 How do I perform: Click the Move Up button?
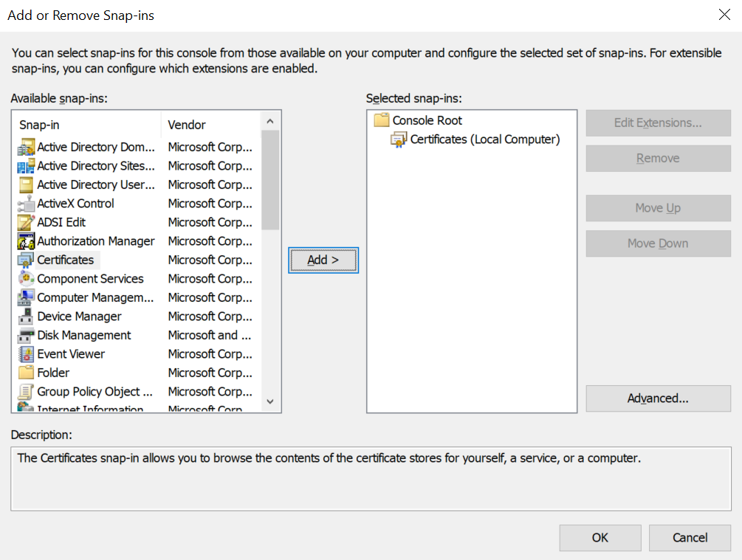(659, 208)
